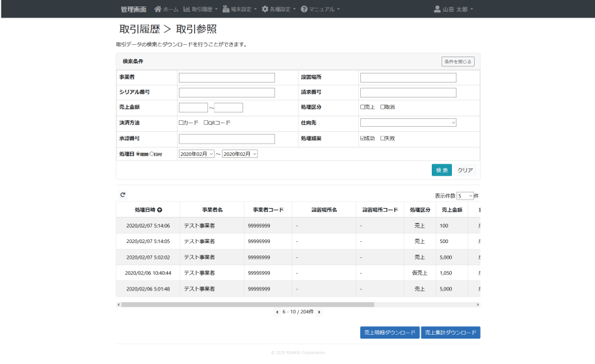The image size is (595, 364).
Task: Click the 検索 button
Action: click(442, 170)
